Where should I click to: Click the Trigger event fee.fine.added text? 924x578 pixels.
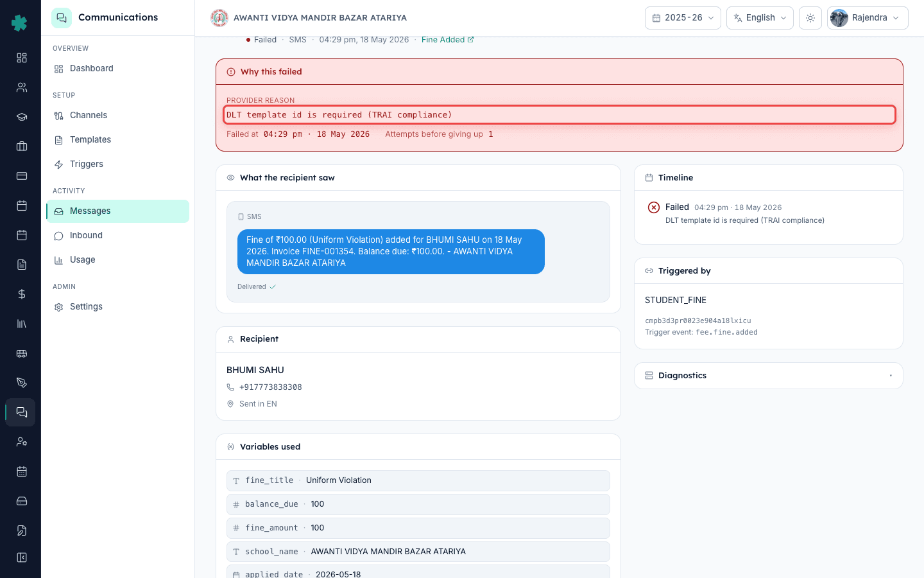pos(701,332)
